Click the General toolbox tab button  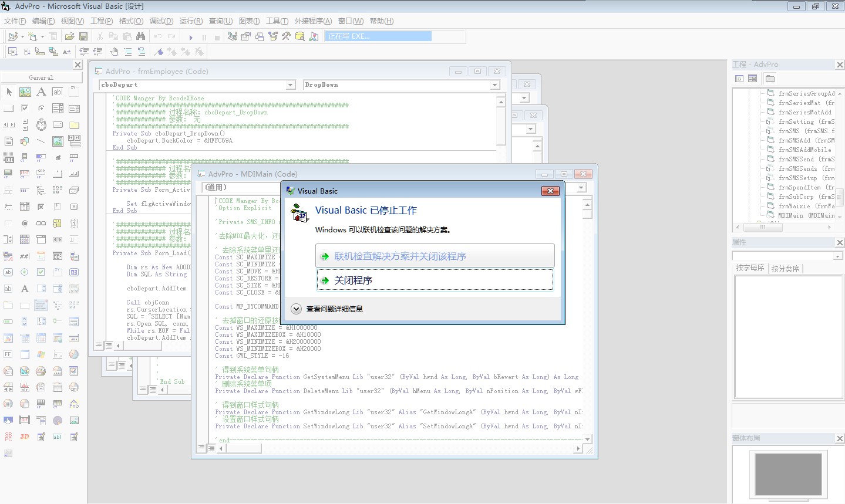(x=41, y=77)
